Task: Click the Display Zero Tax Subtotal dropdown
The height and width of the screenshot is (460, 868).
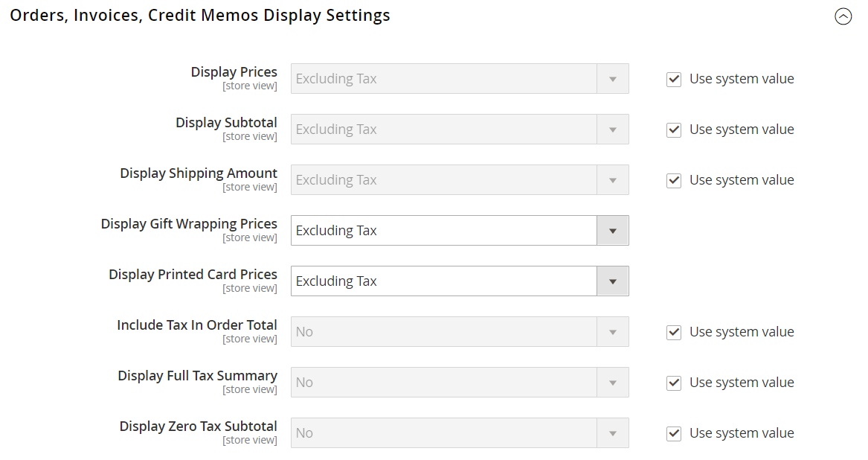Action: (460, 433)
